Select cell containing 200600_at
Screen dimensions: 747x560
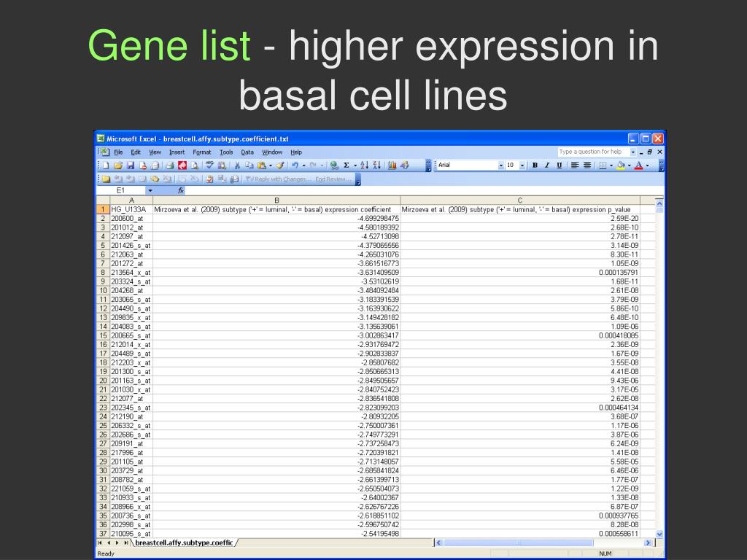(131, 219)
